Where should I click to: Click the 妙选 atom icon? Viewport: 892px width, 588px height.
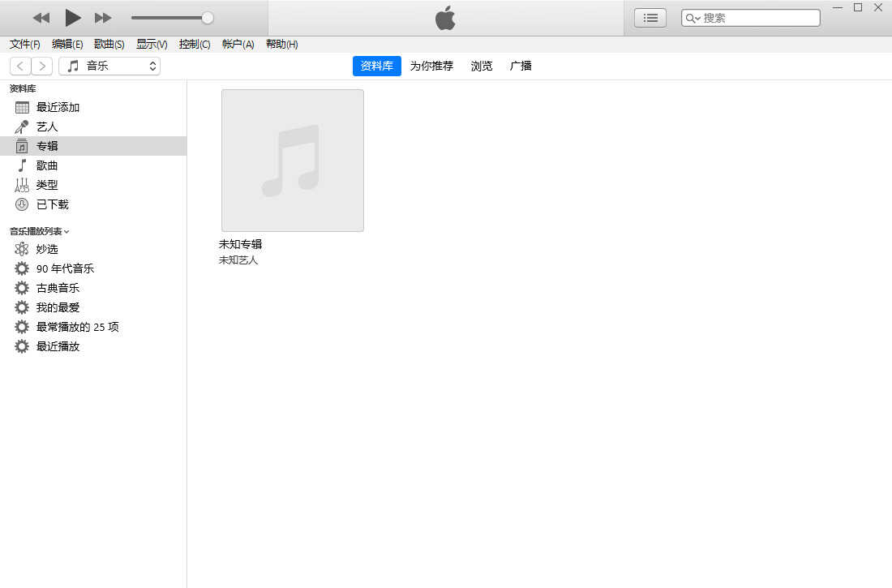[x=22, y=249]
